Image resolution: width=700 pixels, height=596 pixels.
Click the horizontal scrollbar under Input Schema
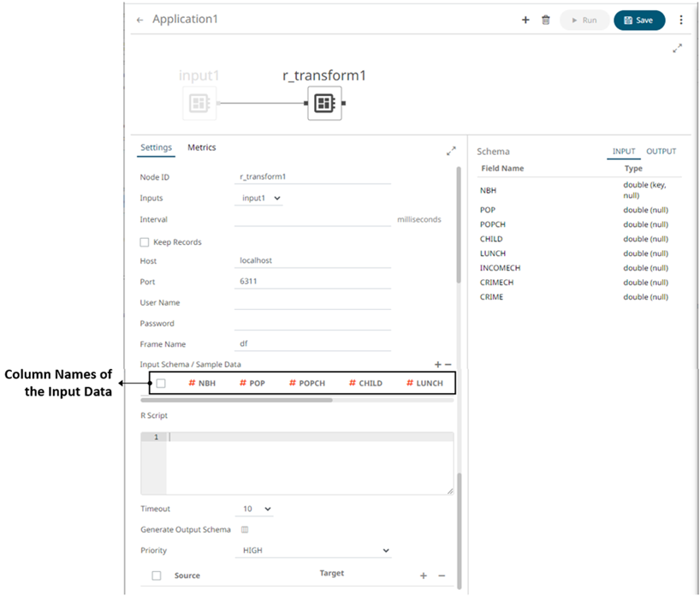click(x=236, y=400)
